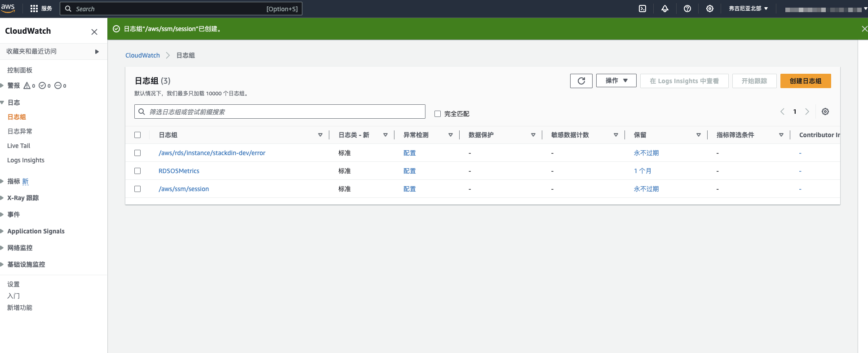This screenshot has width=868, height=353.
Task: Open the /aws/rds/instance/stackdin-dev/error link
Action: (x=212, y=153)
